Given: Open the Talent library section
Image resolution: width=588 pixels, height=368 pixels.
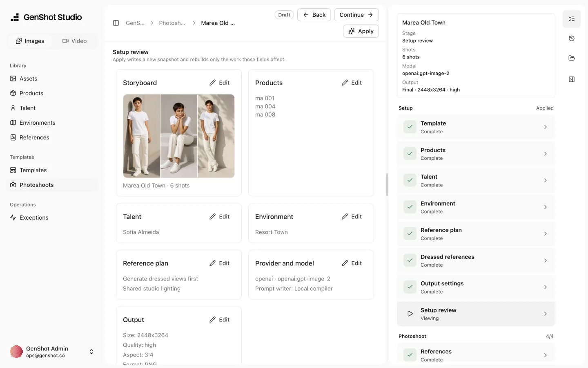Looking at the screenshot, I should tap(52, 108).
